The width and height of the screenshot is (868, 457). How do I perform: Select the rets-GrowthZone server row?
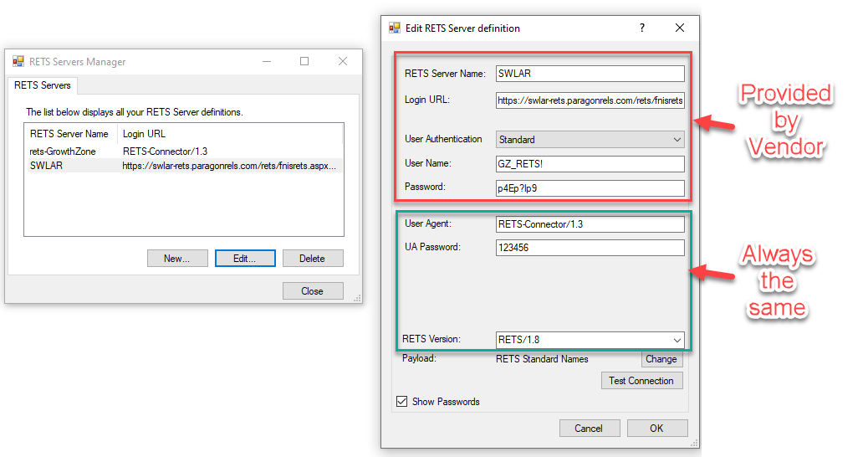(63, 151)
